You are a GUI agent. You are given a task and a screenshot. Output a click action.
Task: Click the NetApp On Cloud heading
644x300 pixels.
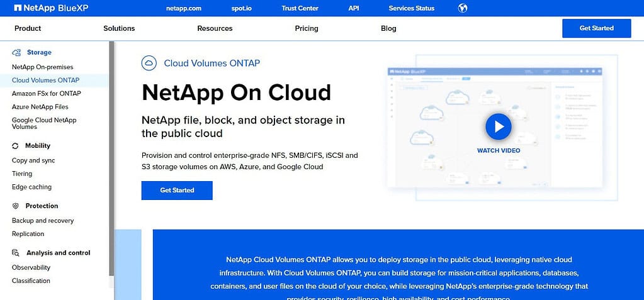236,92
